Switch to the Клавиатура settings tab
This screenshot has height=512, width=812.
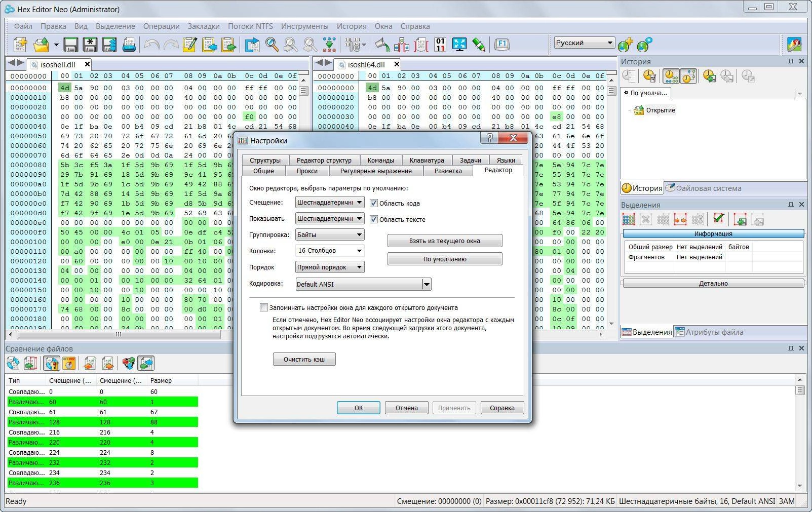(427, 160)
